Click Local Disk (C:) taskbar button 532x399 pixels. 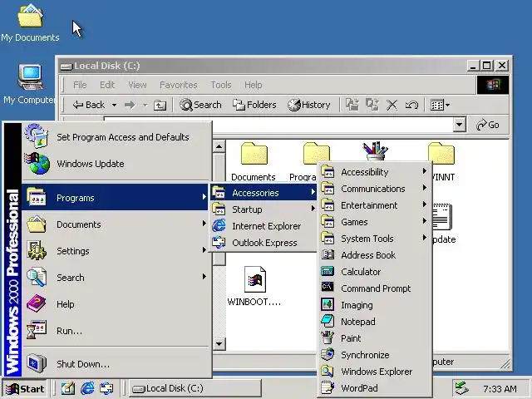click(x=195, y=388)
